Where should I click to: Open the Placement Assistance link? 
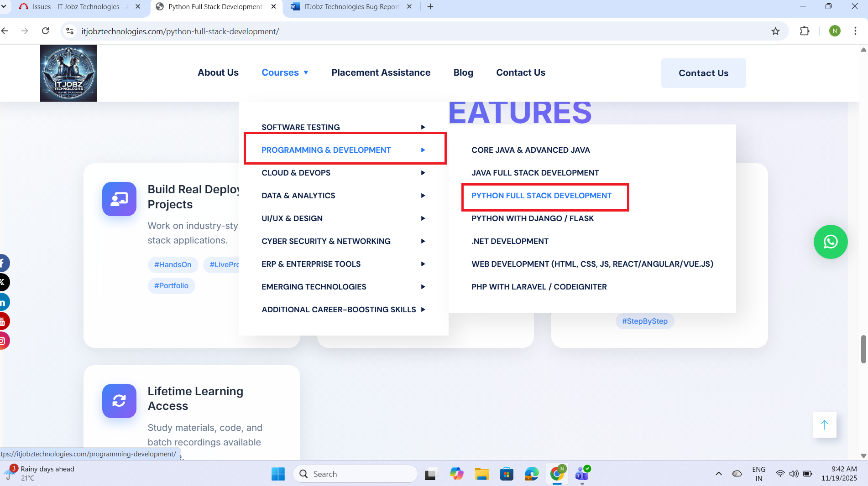381,72
